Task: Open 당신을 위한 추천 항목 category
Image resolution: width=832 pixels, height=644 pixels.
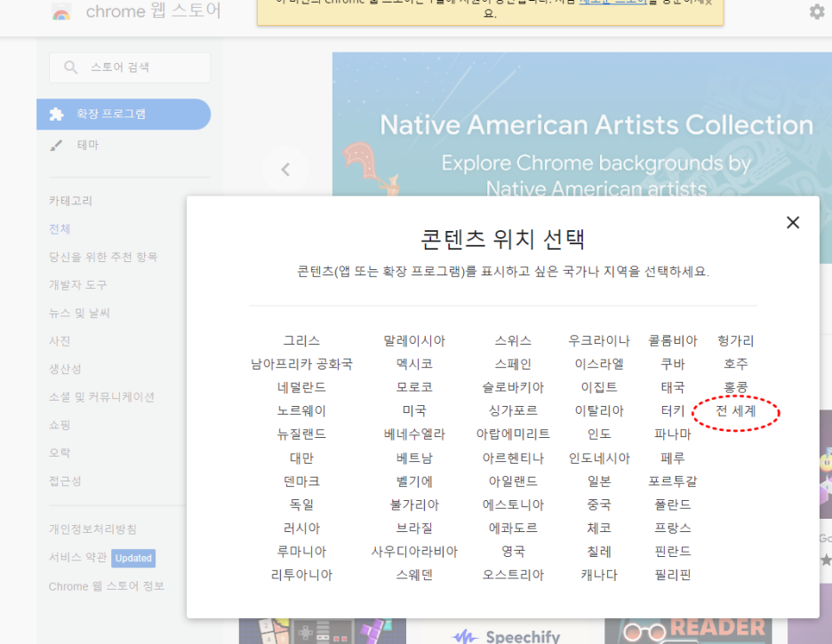Action: point(103,257)
